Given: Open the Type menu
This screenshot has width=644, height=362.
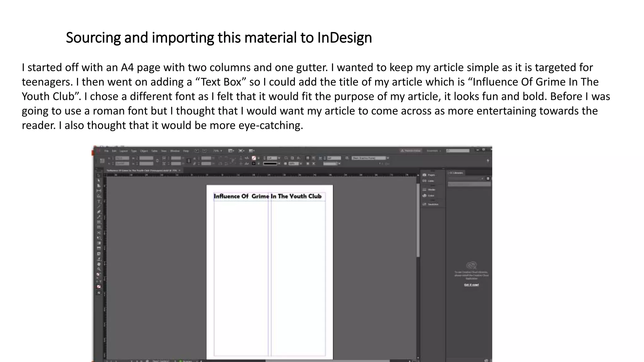Looking at the screenshot, I should click(134, 151).
